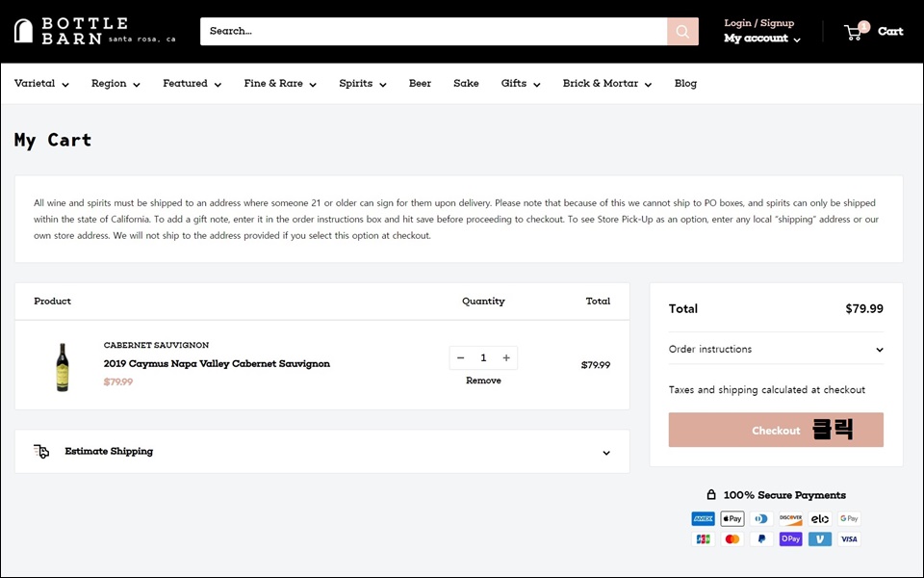This screenshot has width=924, height=578.
Task: Click the Bottle Barn logo
Action: point(94,31)
